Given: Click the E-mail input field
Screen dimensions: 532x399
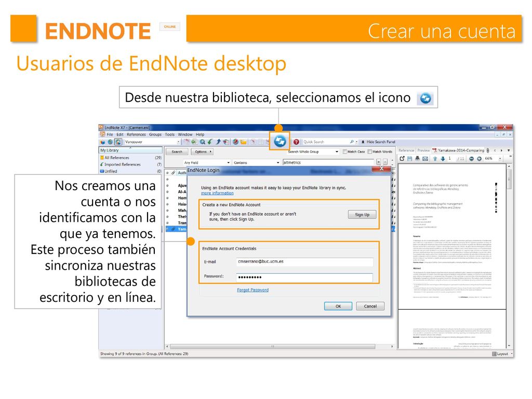Looking at the screenshot, I should (304, 262).
